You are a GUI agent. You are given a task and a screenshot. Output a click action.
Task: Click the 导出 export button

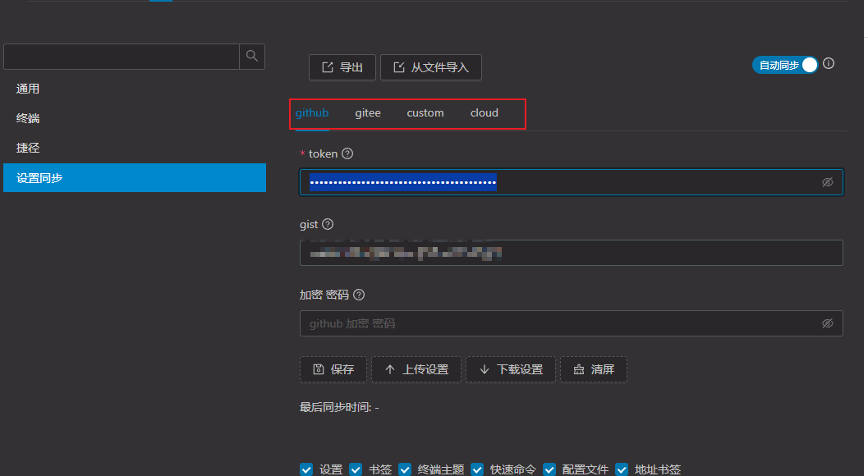342,67
